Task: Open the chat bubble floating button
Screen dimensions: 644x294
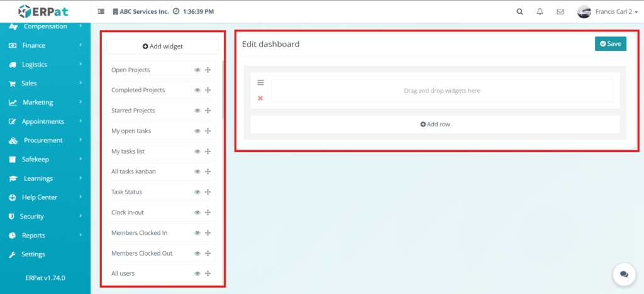Action: pyautogui.click(x=624, y=275)
